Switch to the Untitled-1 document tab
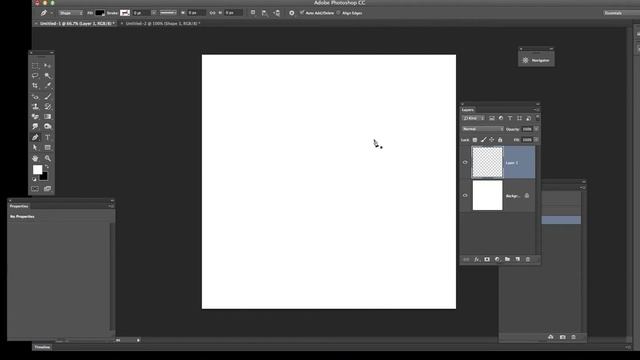The height and width of the screenshot is (360, 640). coord(77,24)
